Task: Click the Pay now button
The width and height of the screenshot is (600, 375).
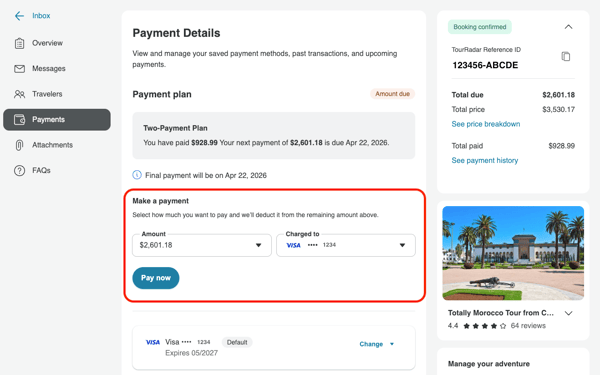Action: point(156,278)
